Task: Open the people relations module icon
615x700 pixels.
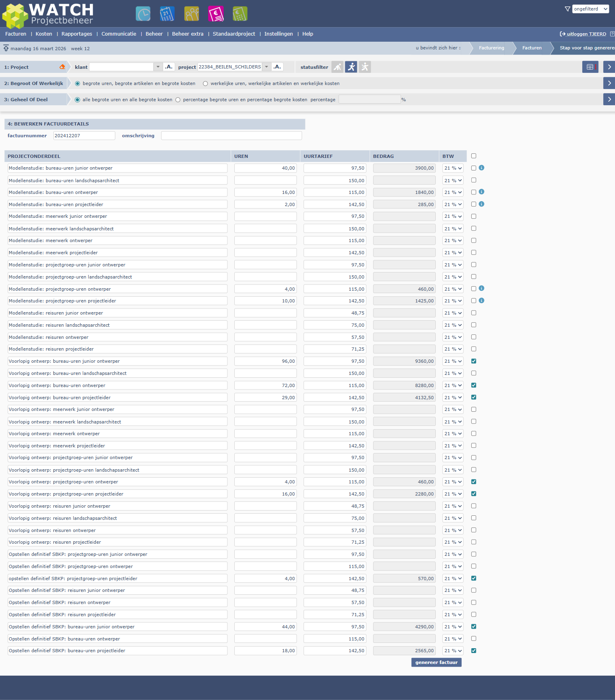Action: coord(191,14)
